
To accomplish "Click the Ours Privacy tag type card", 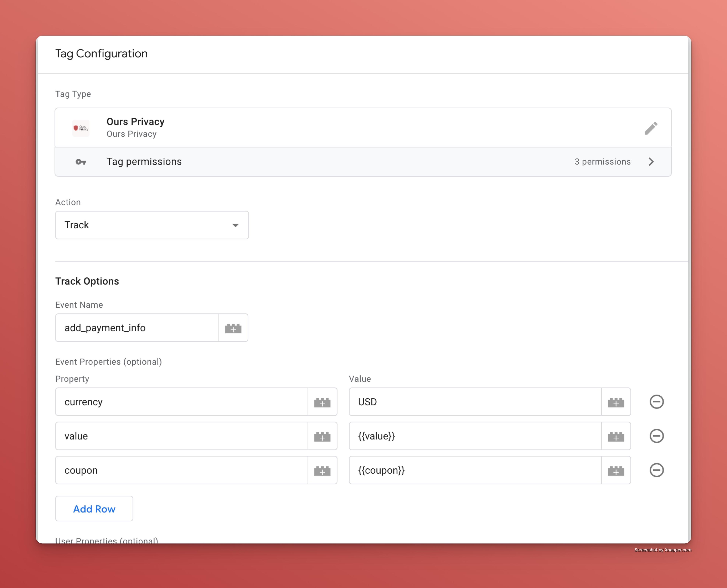I will (339, 128).
